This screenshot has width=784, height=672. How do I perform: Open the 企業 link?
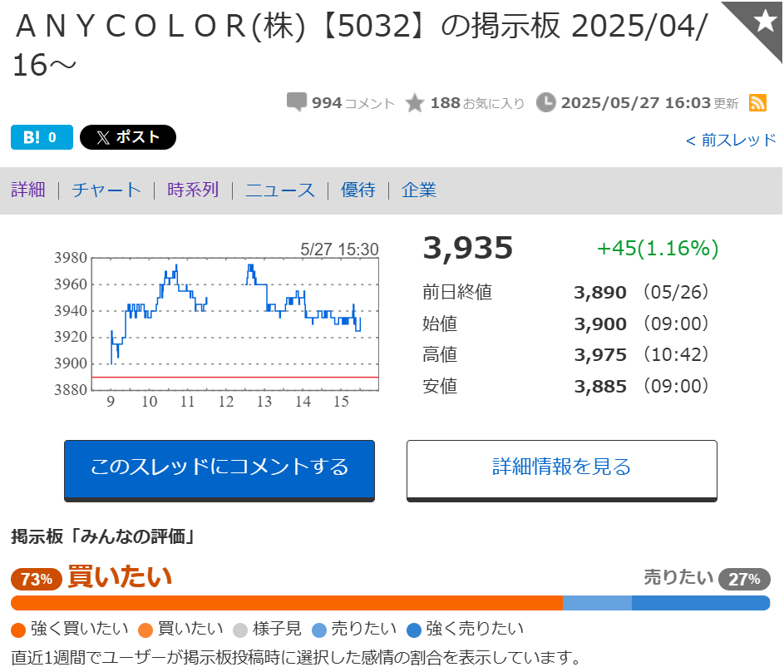point(419,190)
